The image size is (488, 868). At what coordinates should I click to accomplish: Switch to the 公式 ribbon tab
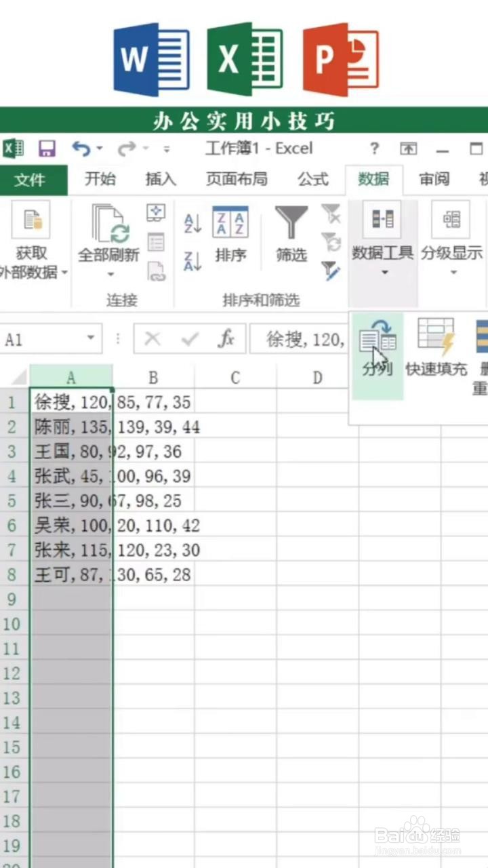coord(313,179)
